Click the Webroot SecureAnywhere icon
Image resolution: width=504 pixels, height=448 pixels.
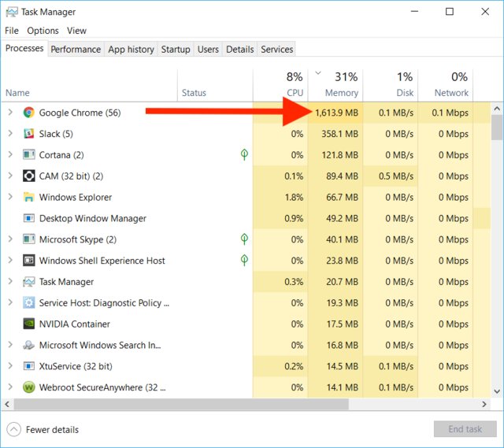click(x=29, y=387)
